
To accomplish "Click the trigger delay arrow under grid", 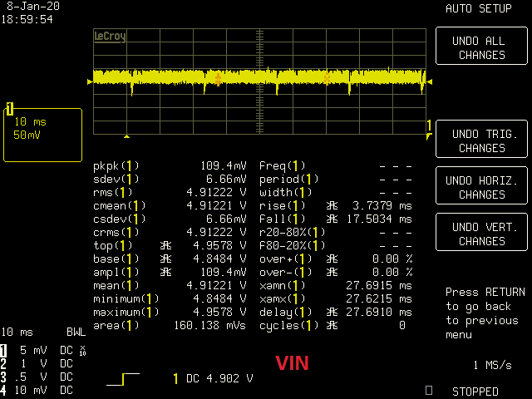I will click(126, 136).
